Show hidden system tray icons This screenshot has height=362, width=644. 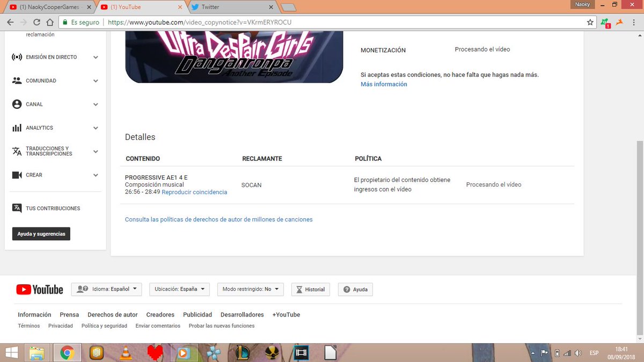(532, 353)
